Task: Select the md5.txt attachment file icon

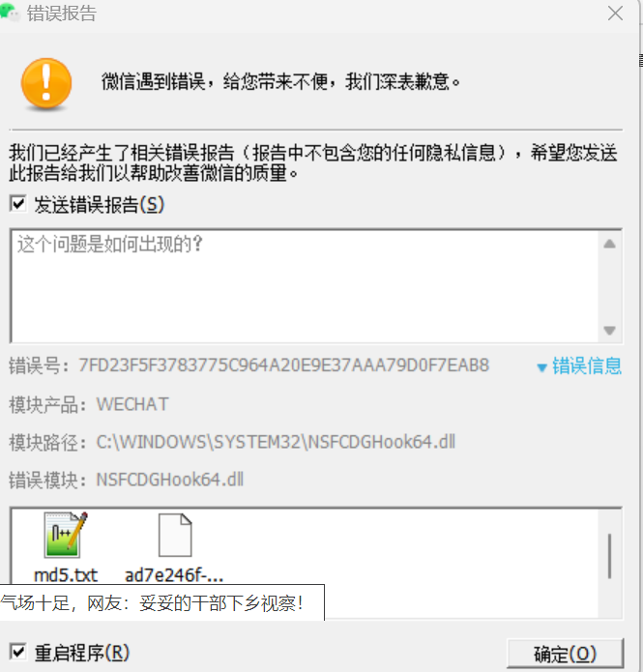Action: [66, 535]
